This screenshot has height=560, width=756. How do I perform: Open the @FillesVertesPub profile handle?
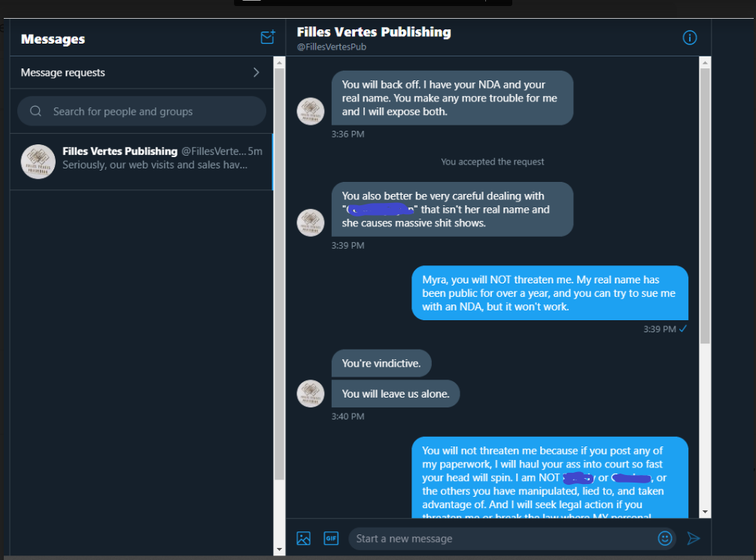332,47
